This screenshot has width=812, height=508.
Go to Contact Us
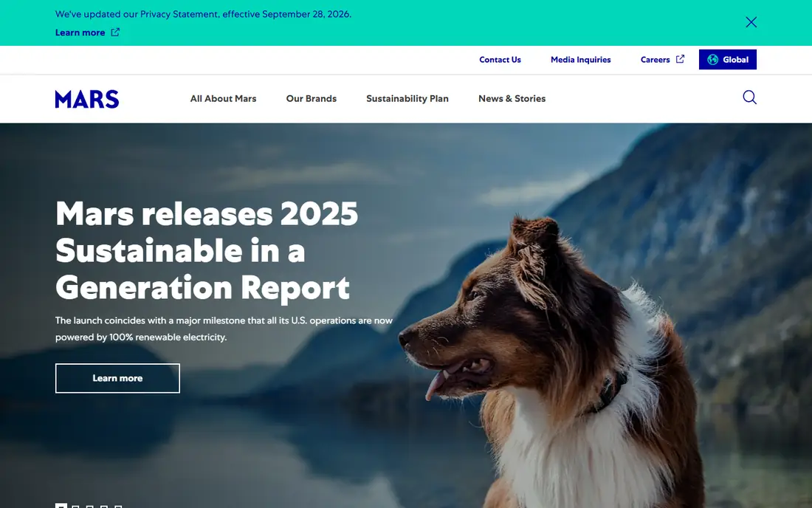(500, 60)
